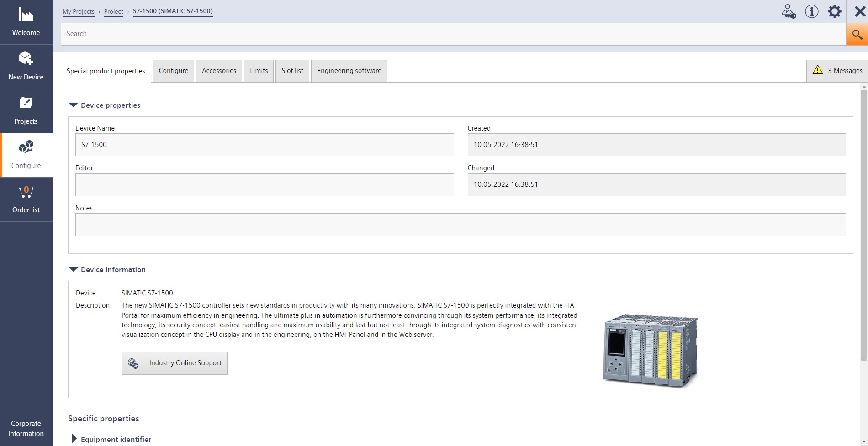Viewport: 868px width, 446px height.
Task: Select the Configure sidebar icon
Action: coord(26,155)
